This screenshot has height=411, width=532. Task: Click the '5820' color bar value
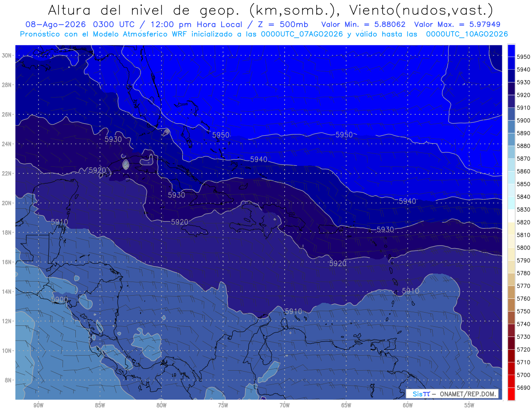pos(524,222)
